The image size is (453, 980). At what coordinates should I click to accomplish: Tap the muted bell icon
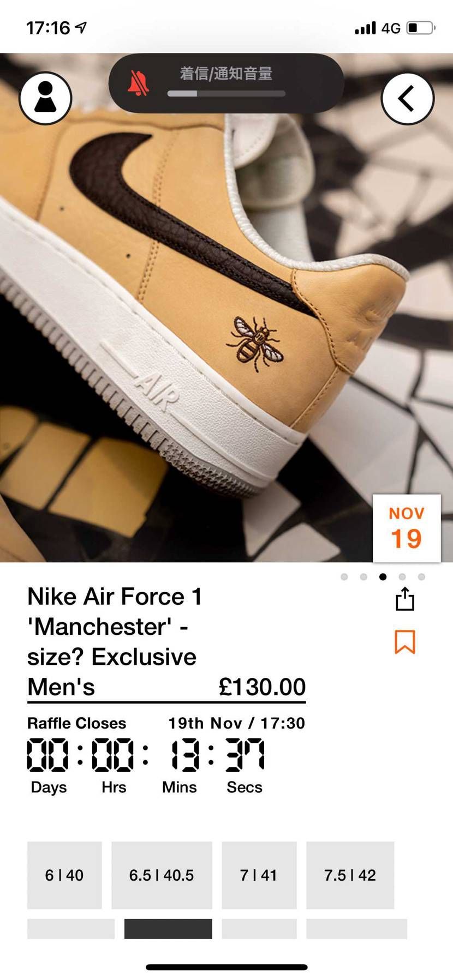[139, 83]
